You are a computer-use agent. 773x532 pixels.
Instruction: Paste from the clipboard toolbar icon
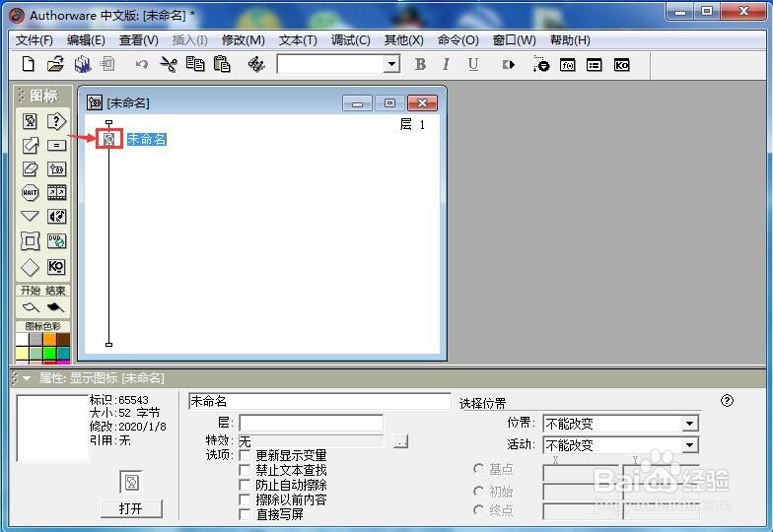pyautogui.click(x=222, y=64)
